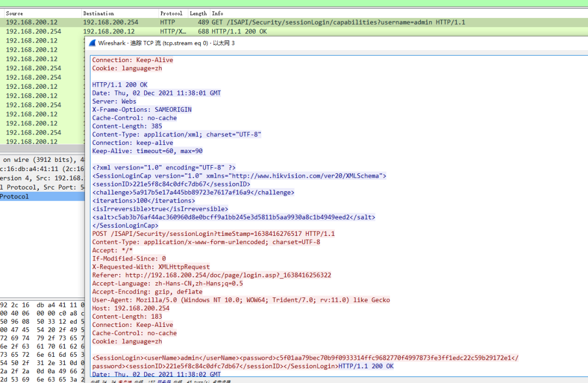Click the Wireshark fin icon in dialog title
Image resolution: width=588 pixels, height=383 pixels.
(92, 43)
